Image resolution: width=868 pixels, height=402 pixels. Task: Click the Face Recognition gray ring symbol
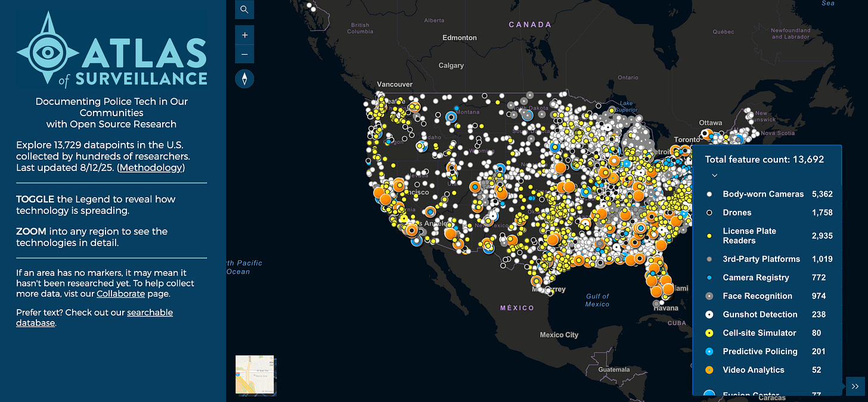709,296
